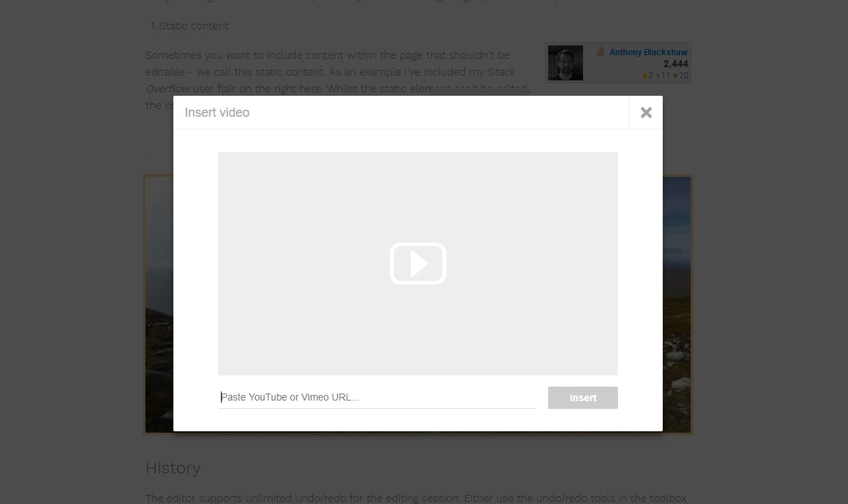Click the play icon in video preview
This screenshot has height=504, width=848.
[x=418, y=264]
